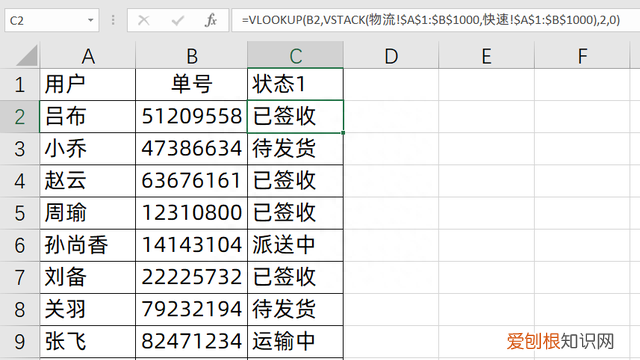The height and width of the screenshot is (360, 640).
Task: Click empty cell F3
Action: pos(582,149)
